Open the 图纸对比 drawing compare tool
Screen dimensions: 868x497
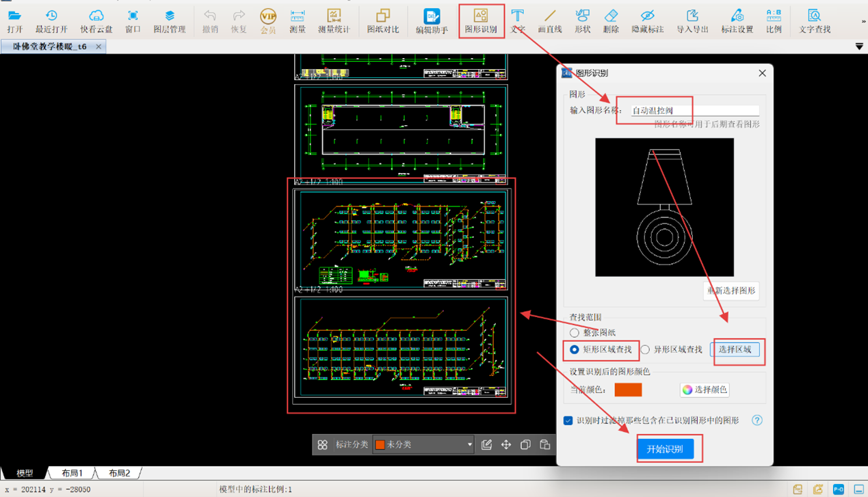(382, 21)
